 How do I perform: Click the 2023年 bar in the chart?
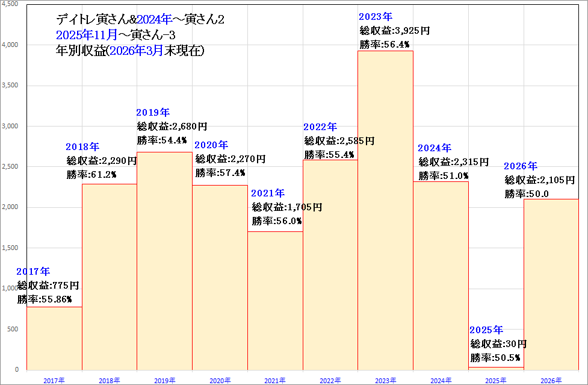click(385, 211)
